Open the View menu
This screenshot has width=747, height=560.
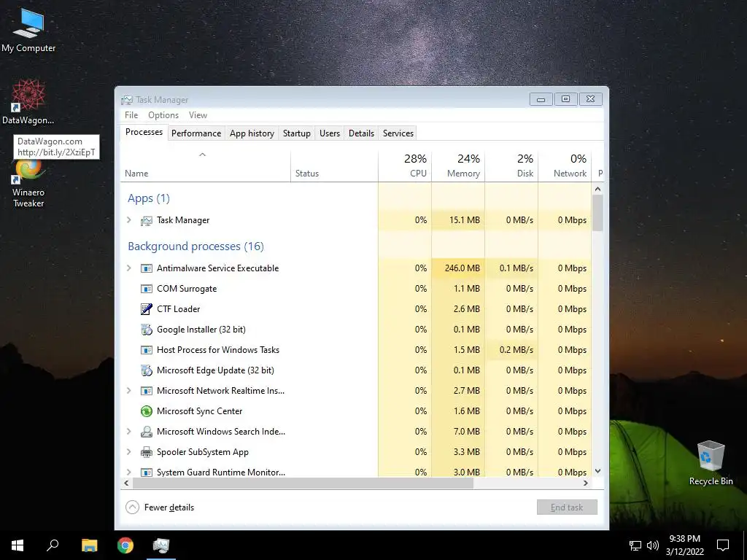198,115
